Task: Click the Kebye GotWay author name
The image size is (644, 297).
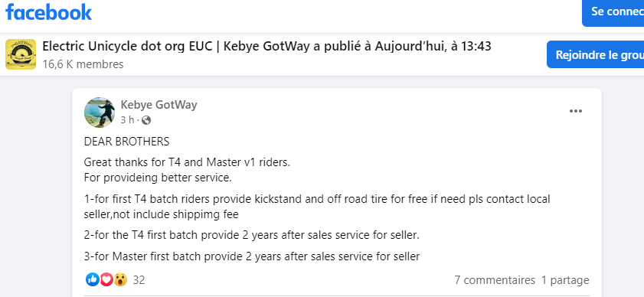Action: coord(159,105)
